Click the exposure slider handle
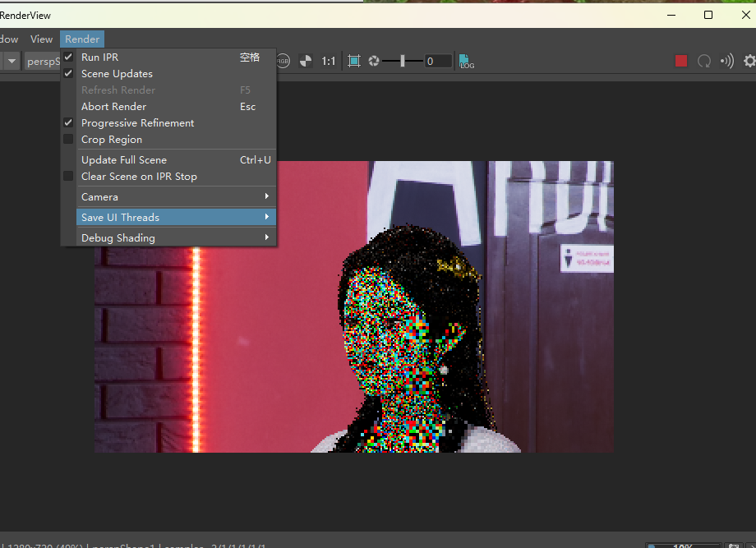The width and height of the screenshot is (756, 548). (x=403, y=62)
